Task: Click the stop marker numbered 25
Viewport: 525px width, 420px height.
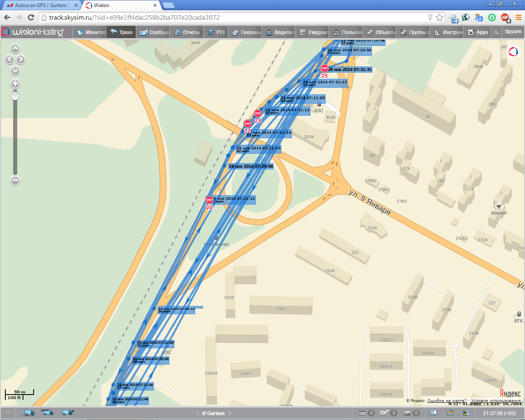Action: coord(324,68)
